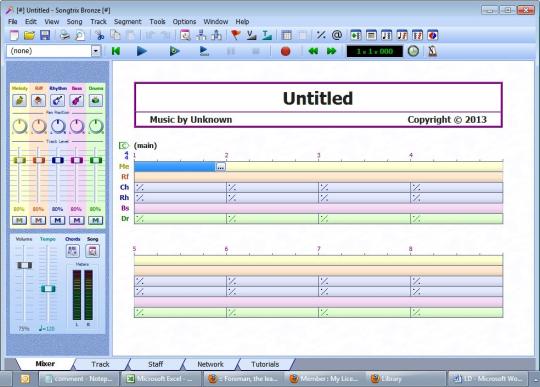
Task: Open Microsoft Excel from taskbar
Action: (x=160, y=379)
